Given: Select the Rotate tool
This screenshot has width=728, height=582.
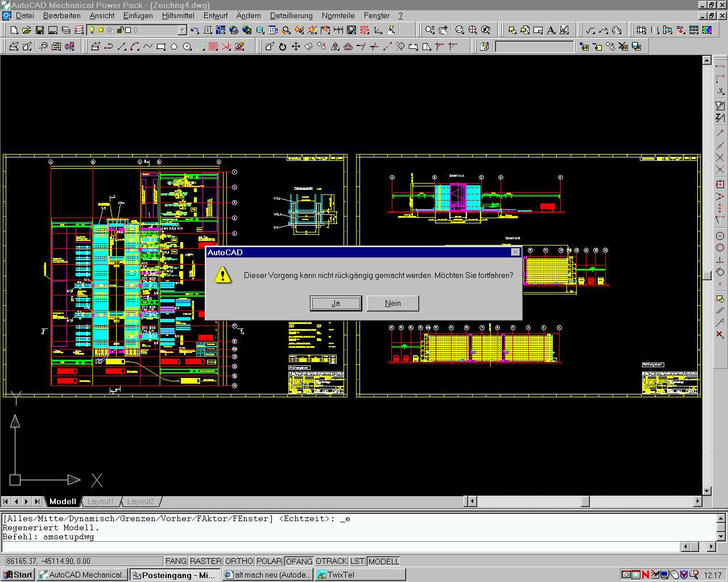Looking at the screenshot, I should pyautogui.click(x=283, y=47).
